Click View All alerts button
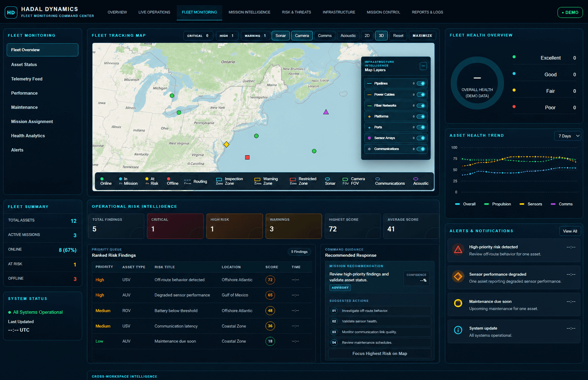 (570, 231)
